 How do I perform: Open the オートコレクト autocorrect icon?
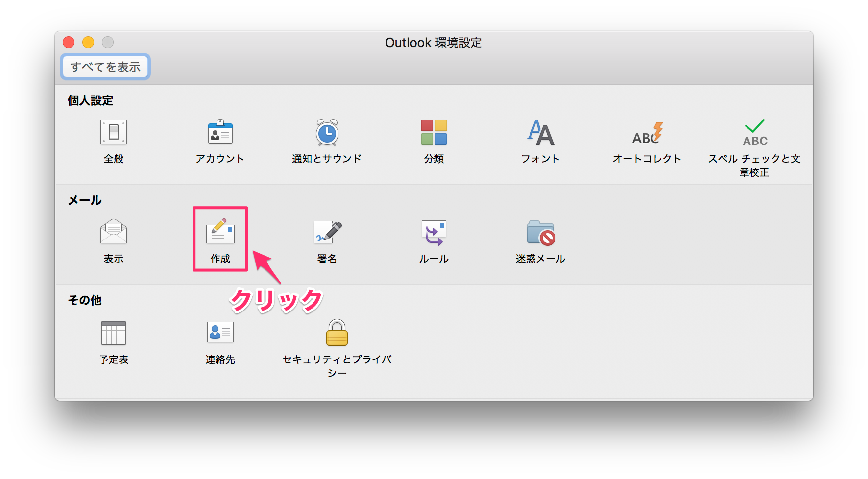coord(648,133)
